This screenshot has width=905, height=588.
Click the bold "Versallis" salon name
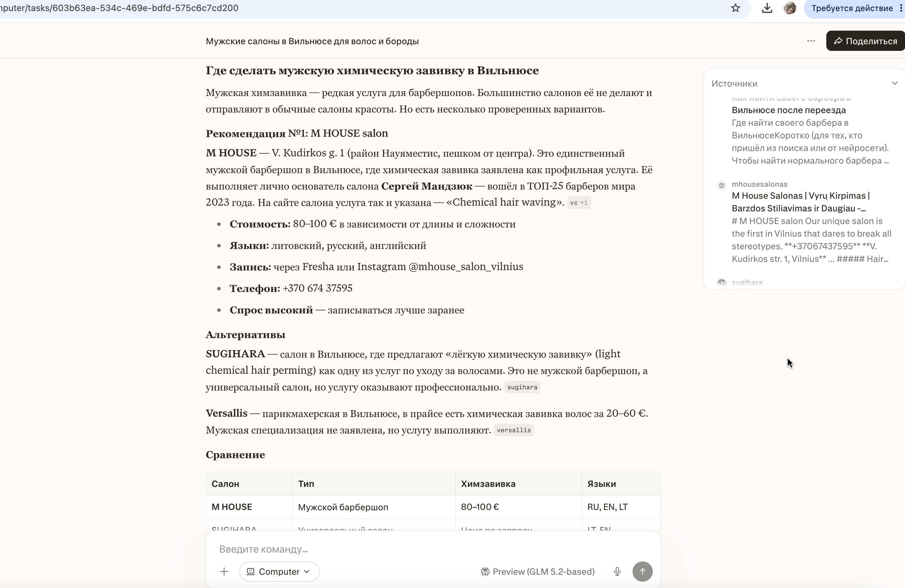click(227, 414)
